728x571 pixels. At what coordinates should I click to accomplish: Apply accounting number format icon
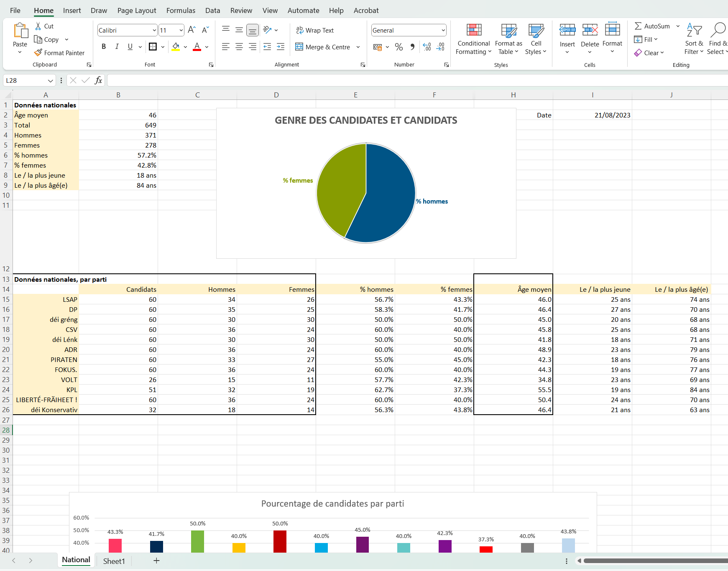click(x=378, y=47)
